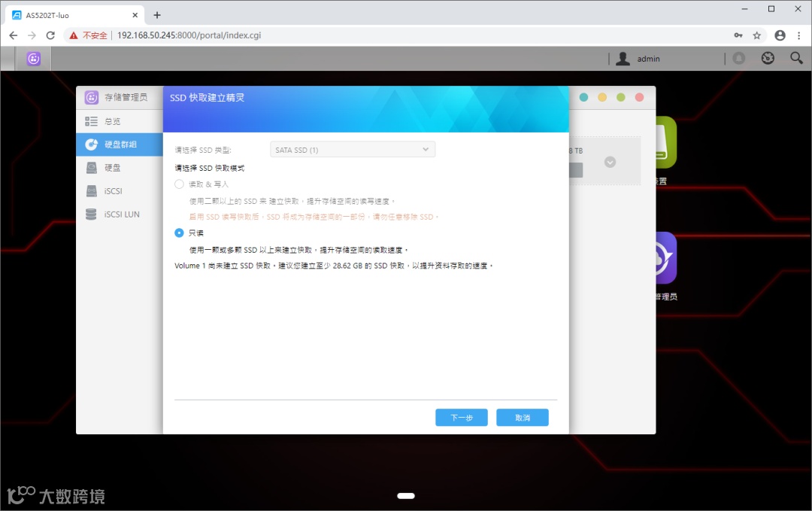Image resolution: width=812 pixels, height=511 pixels.
Task: Open the SATA SSD type dropdown
Action: coord(352,149)
